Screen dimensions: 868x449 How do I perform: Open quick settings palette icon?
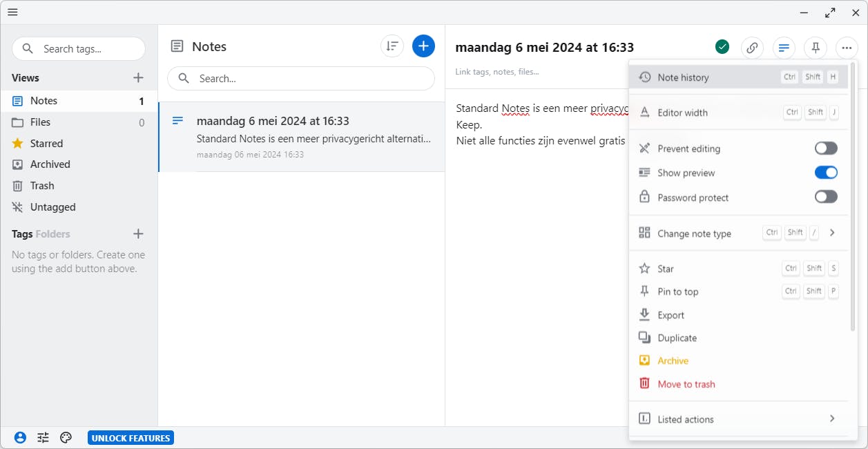pos(66,437)
